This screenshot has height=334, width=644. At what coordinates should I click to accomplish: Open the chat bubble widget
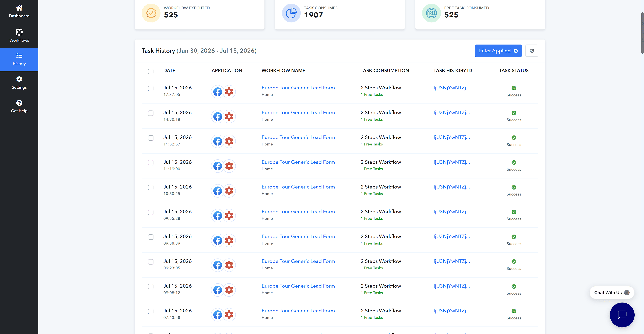(622, 315)
